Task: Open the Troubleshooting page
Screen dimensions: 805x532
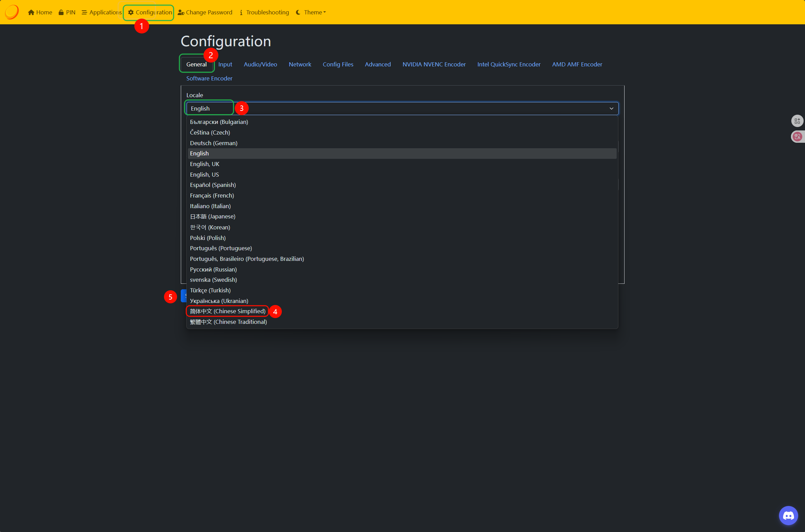Action: (x=264, y=12)
